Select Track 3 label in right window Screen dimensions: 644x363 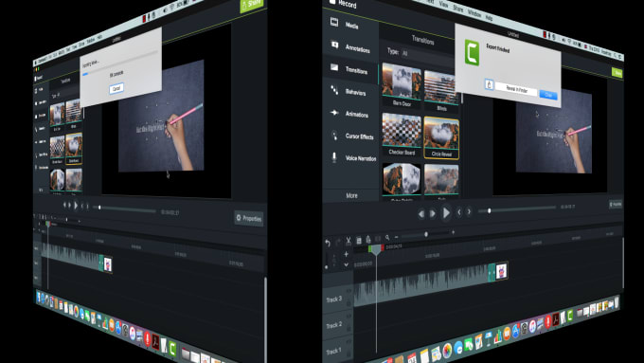(x=334, y=299)
